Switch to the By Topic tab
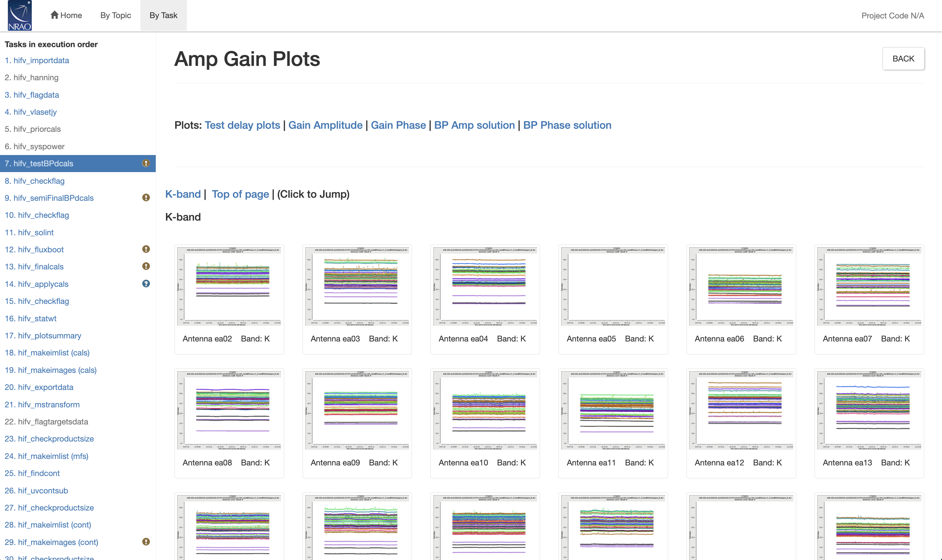The image size is (942, 560). (x=115, y=15)
